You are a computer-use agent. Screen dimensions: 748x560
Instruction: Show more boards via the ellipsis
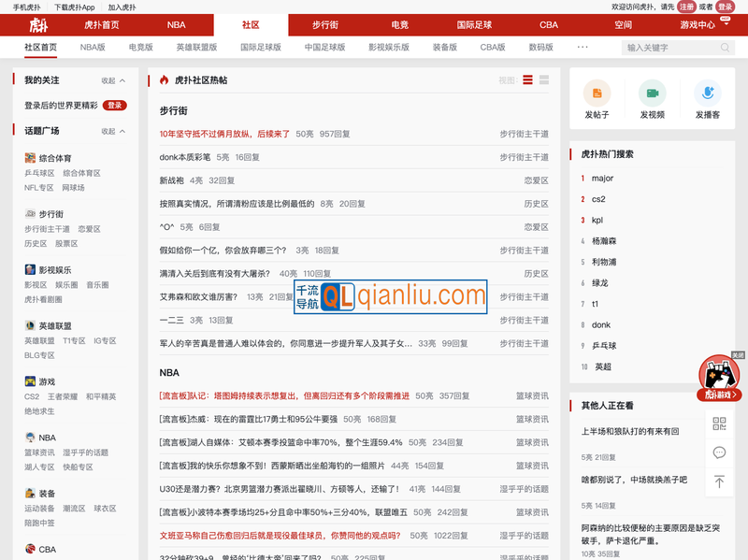click(x=583, y=47)
